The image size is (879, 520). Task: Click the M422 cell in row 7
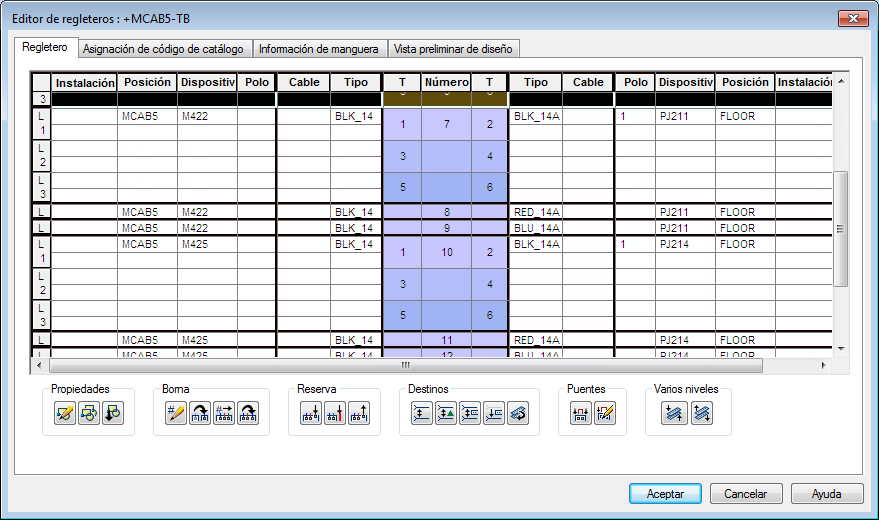pos(207,117)
